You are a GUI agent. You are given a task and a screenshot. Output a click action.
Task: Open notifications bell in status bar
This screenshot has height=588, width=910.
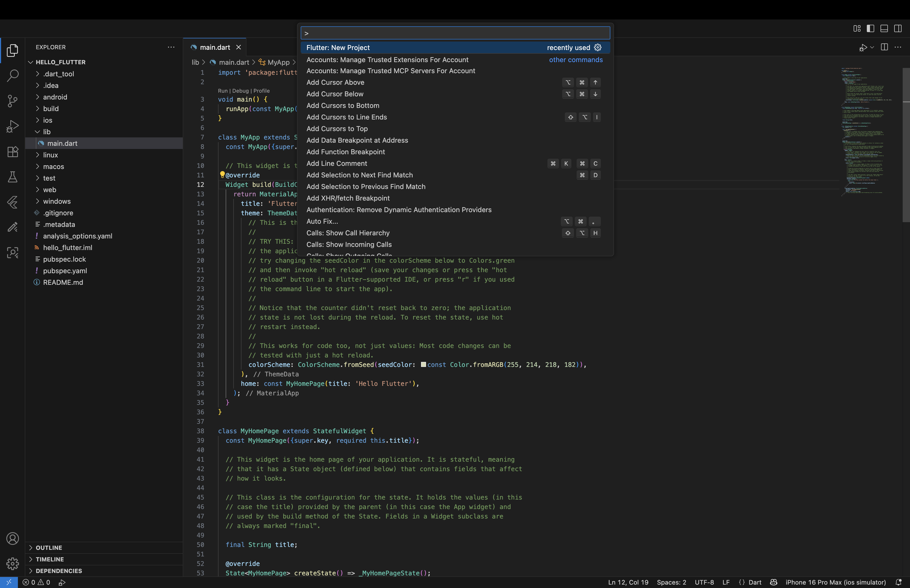898,582
